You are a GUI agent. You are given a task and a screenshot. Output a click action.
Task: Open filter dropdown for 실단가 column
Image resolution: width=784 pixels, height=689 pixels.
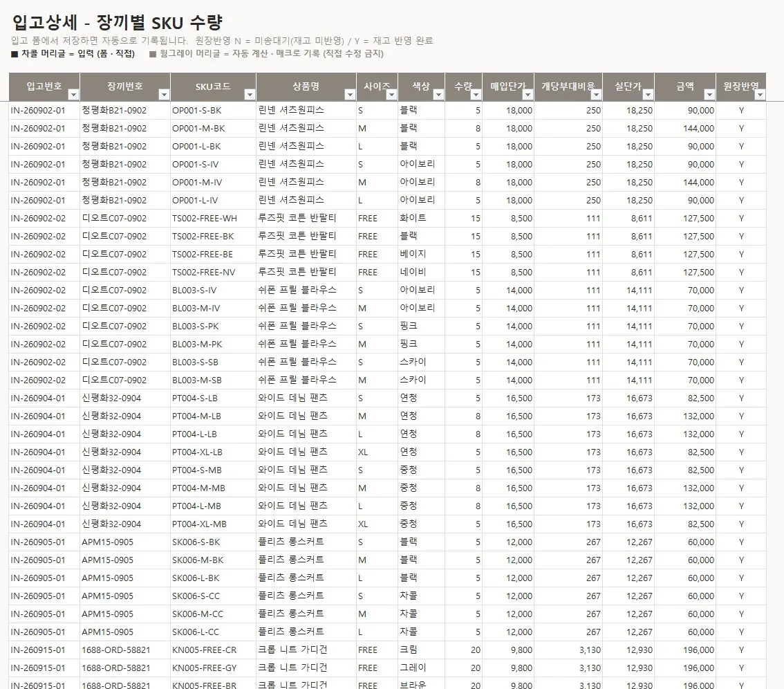click(x=648, y=95)
